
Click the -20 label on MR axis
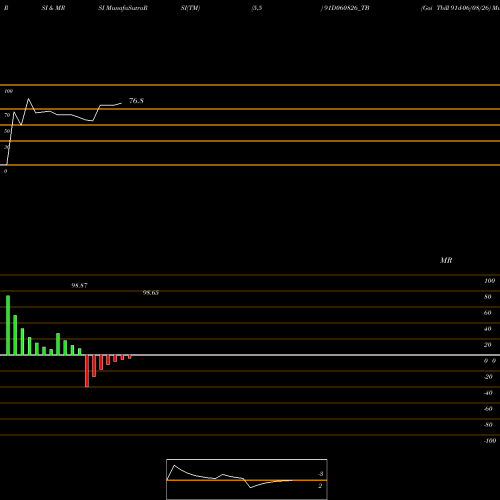tap(488, 377)
